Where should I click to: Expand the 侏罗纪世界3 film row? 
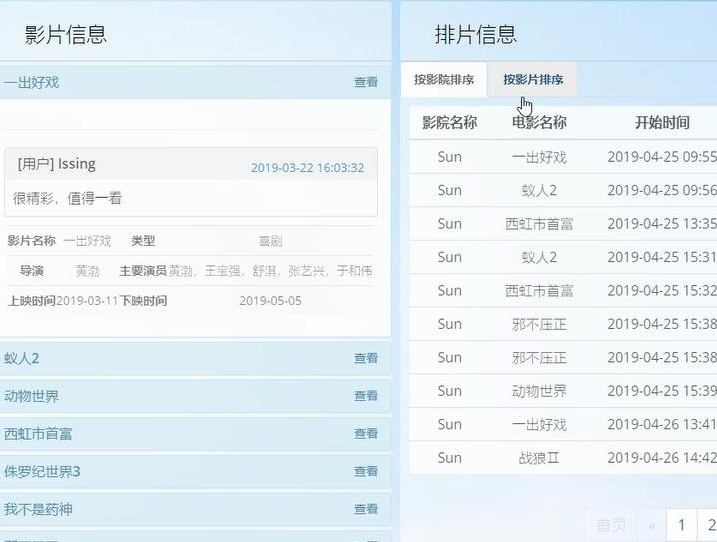click(x=195, y=472)
